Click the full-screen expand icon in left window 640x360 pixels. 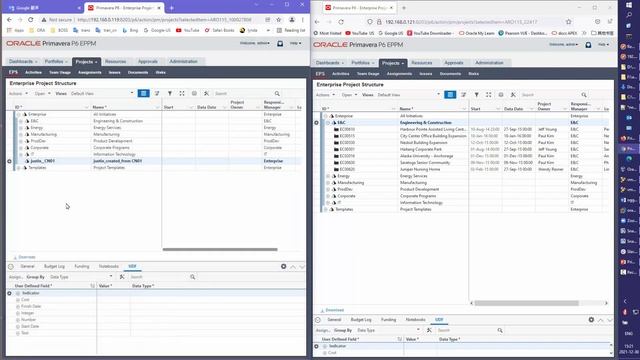(182, 93)
